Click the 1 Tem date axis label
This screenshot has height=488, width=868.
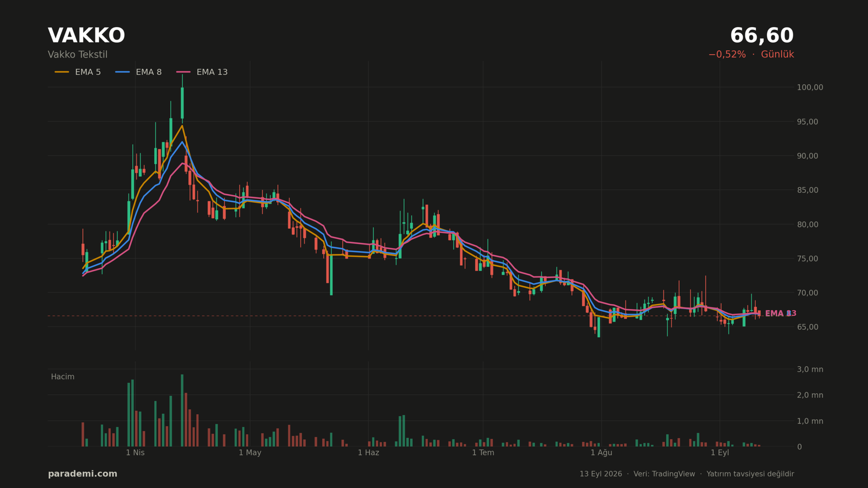click(x=483, y=453)
